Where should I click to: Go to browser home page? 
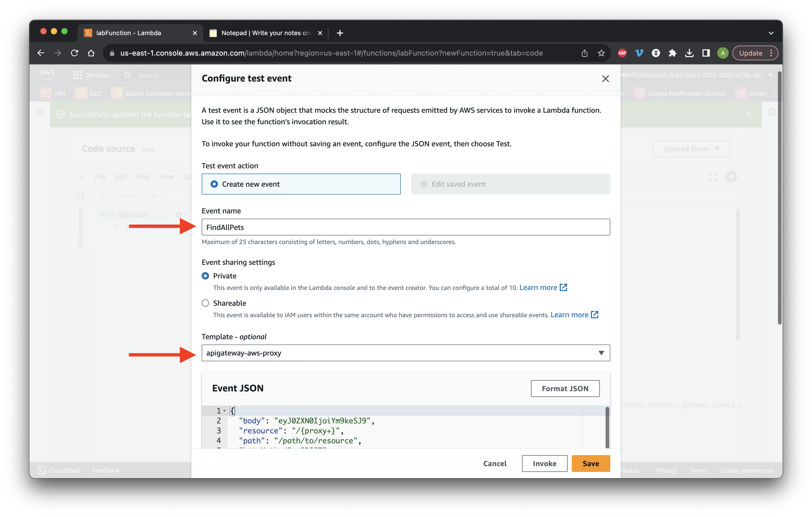pyautogui.click(x=91, y=53)
